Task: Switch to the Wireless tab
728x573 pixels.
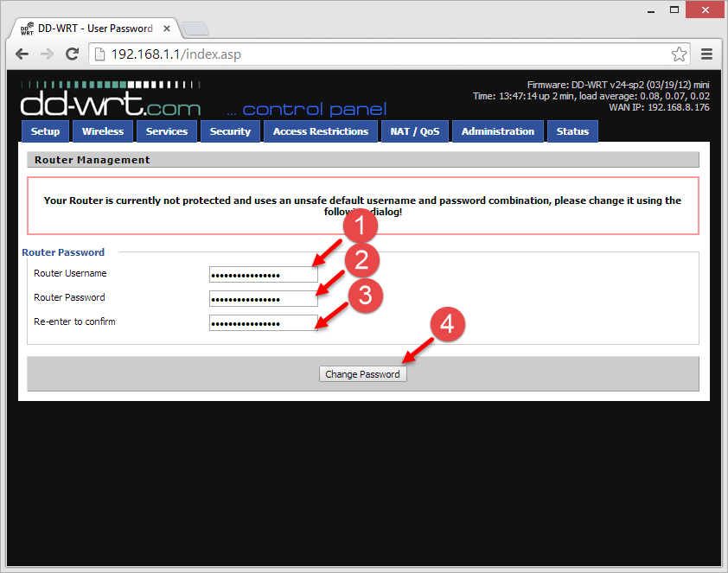Action: (103, 131)
